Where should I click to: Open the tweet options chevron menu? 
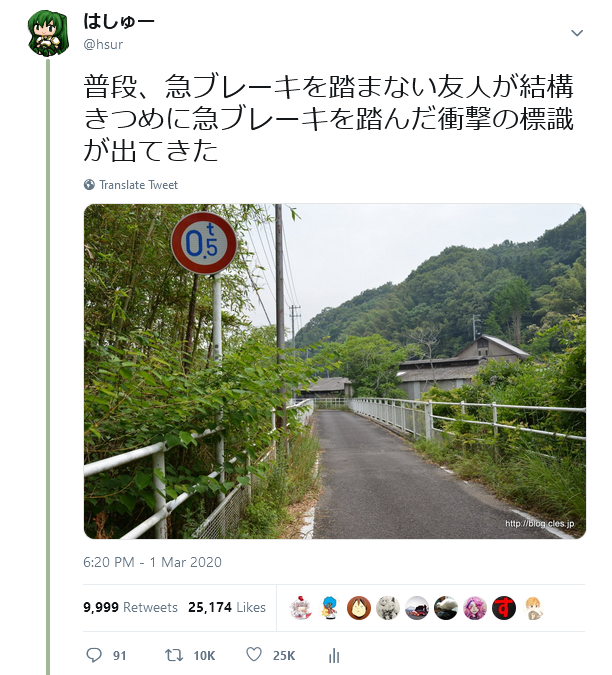pos(577,33)
